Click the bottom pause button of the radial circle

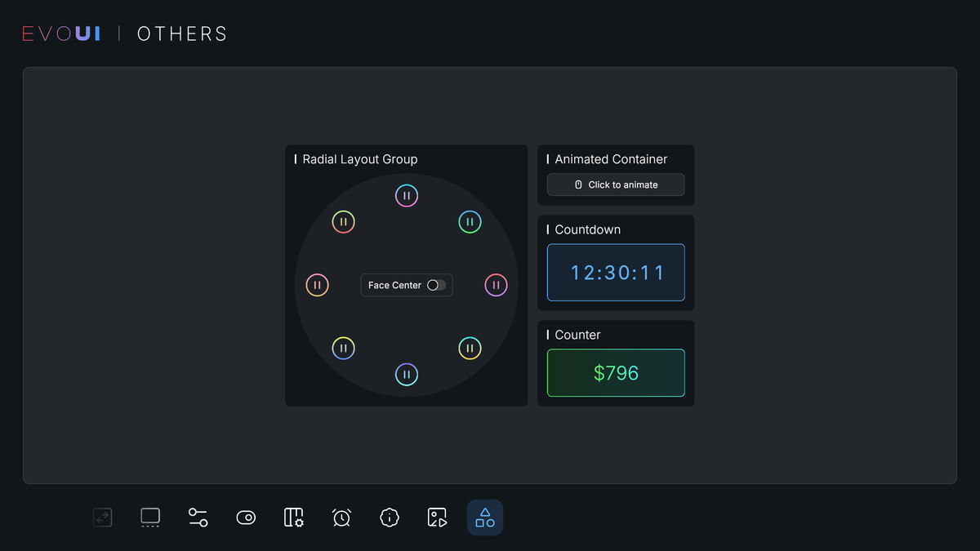pos(406,374)
